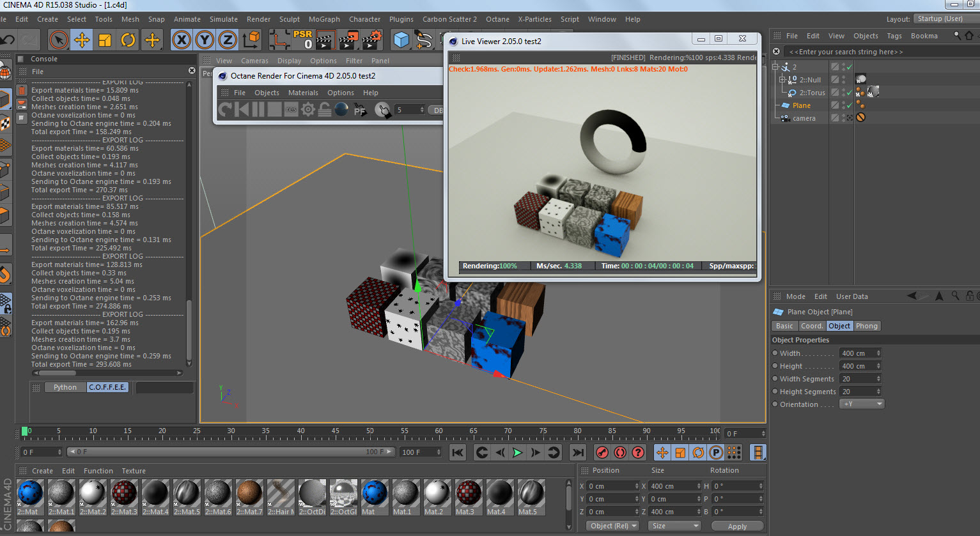Click the point level animation dots icon

point(734,452)
